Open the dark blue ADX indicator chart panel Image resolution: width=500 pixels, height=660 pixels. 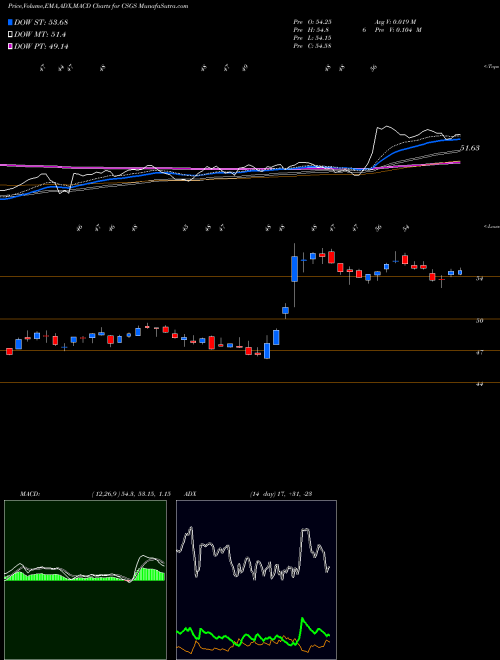(256, 580)
